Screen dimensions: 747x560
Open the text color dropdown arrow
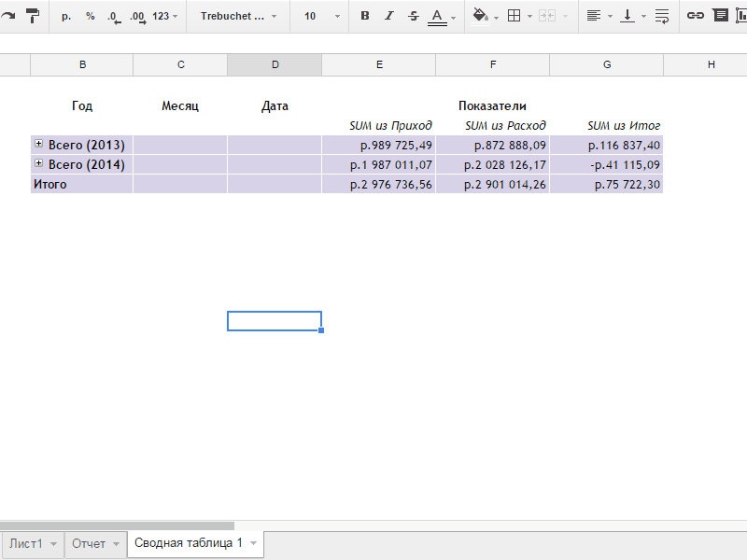tap(453, 17)
